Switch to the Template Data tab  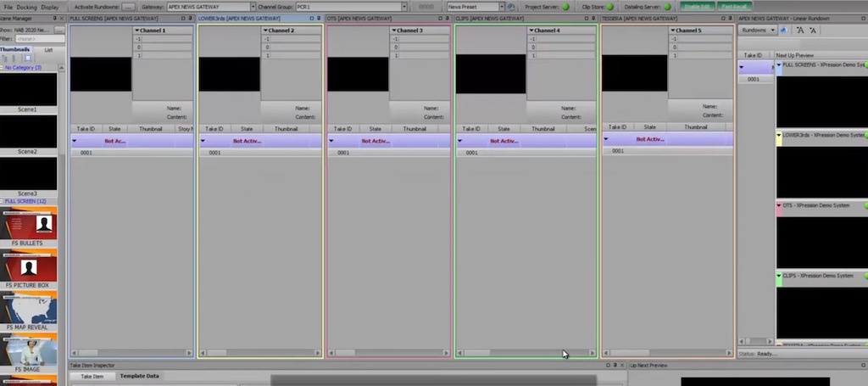coord(139,376)
